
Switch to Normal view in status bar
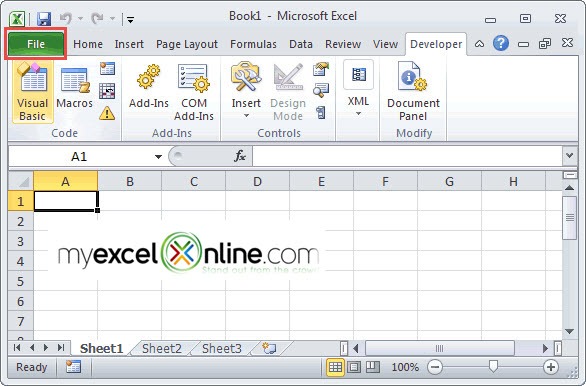335,367
